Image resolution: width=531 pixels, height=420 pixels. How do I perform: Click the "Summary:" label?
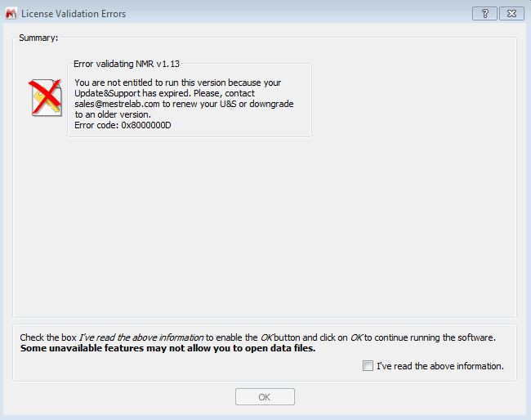(38, 38)
